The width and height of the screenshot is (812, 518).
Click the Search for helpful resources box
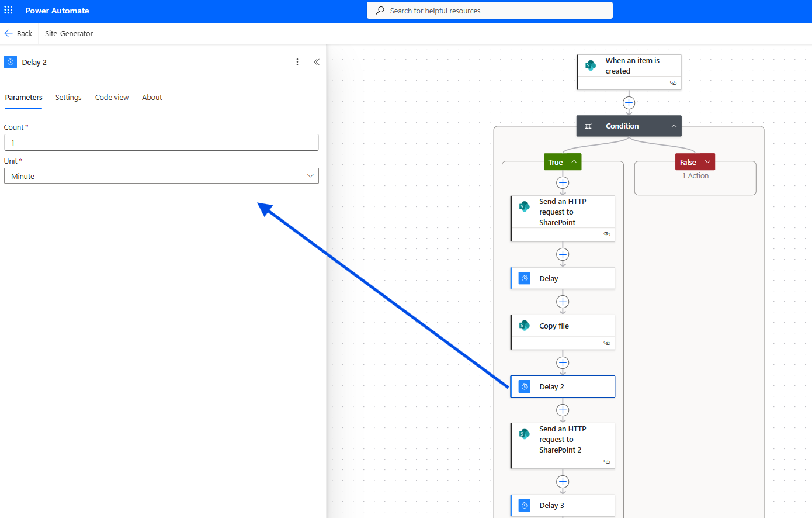coord(490,11)
